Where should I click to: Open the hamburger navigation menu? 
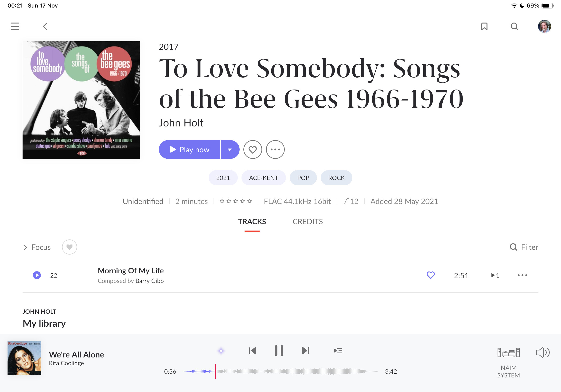point(15,26)
